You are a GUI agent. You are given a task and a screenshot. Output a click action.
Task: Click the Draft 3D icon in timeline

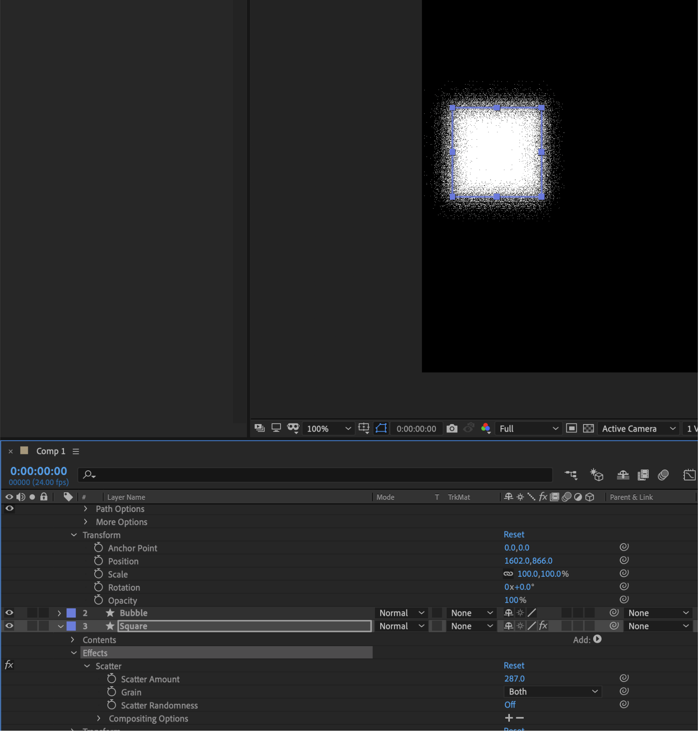coord(597,476)
